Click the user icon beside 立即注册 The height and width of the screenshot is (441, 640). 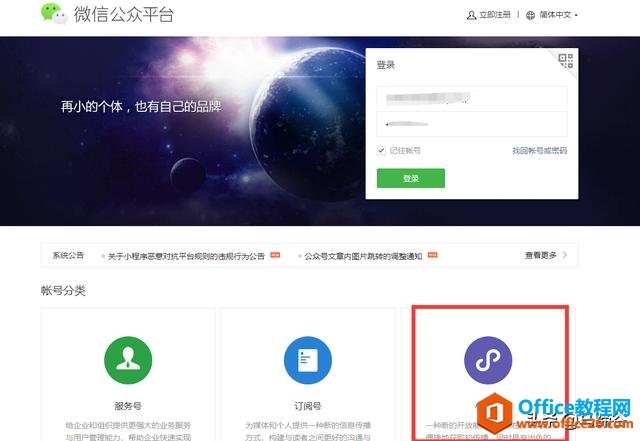pyautogui.click(x=471, y=15)
